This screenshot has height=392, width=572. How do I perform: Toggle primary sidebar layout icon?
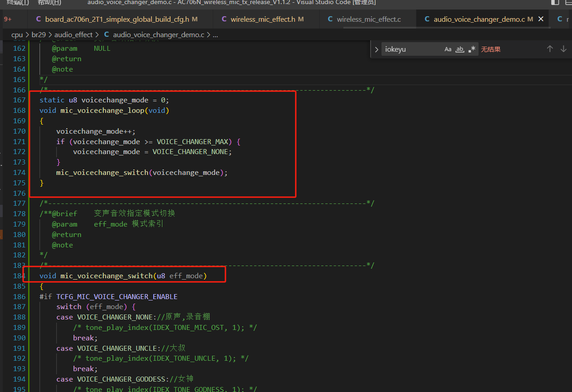[x=555, y=2]
